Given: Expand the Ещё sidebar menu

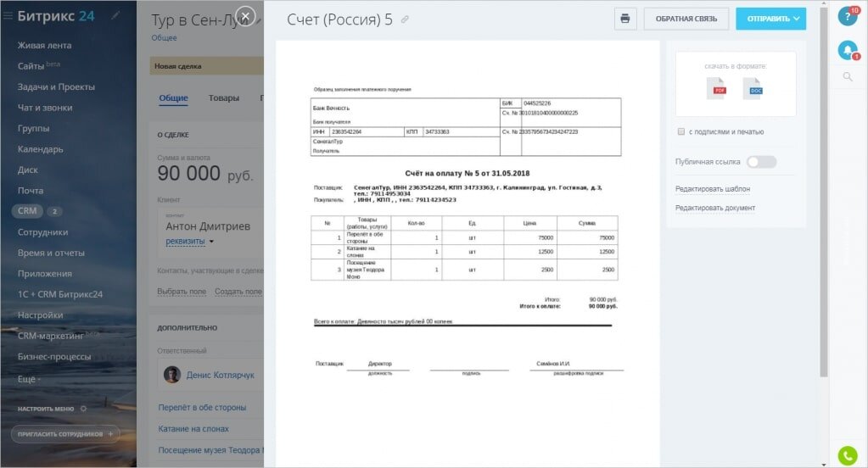Looking at the screenshot, I should pos(29,379).
